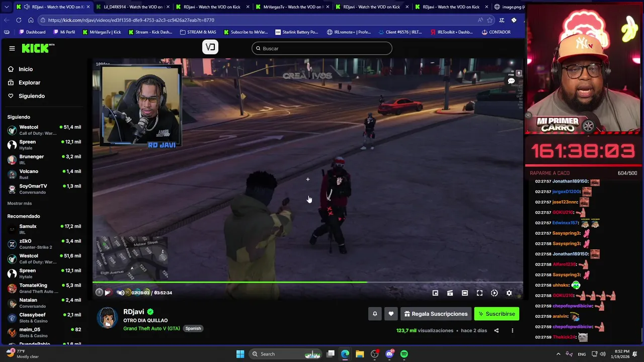Screen dimensions: 644x362
Task: Open TomateKing recommended channel
Action: tap(44, 288)
